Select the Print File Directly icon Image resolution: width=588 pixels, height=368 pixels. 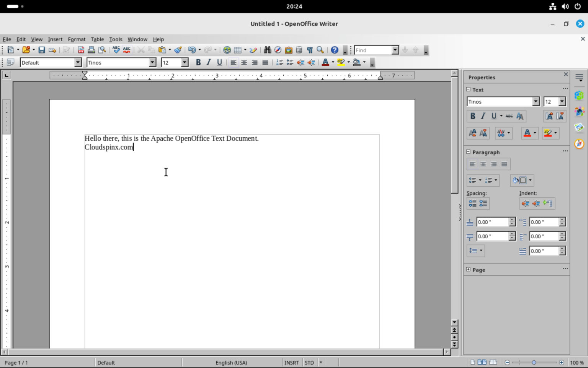[91, 50]
